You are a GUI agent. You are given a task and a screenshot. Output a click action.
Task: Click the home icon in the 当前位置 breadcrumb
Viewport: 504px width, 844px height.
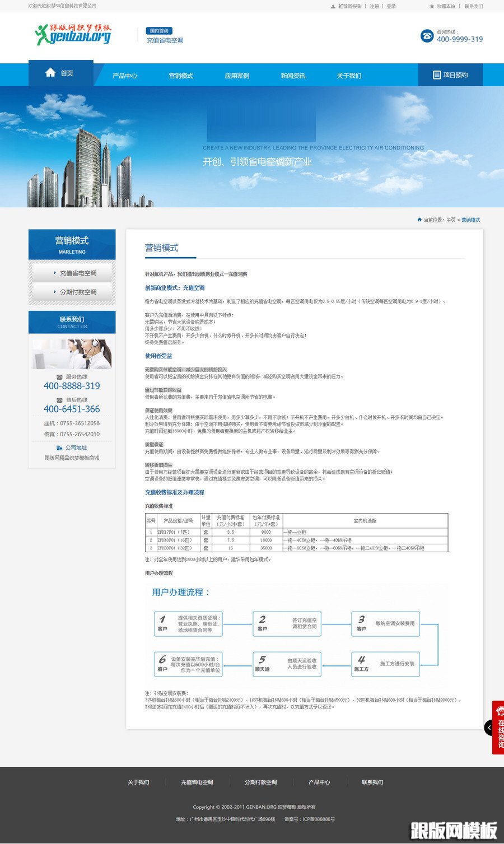click(x=419, y=220)
